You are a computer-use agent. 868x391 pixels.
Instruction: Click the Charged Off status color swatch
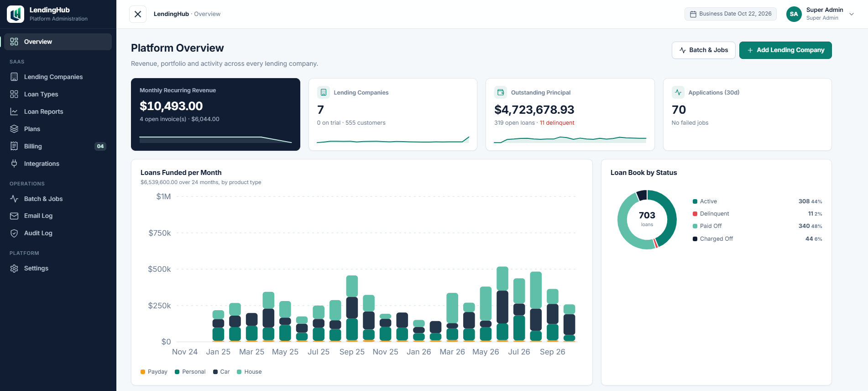[x=695, y=239]
